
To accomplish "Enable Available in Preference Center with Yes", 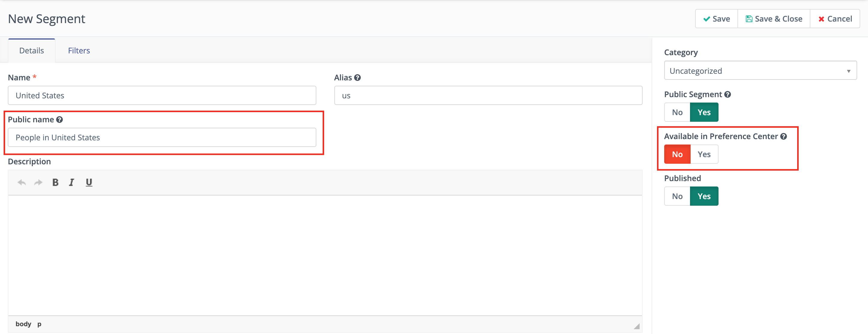I will click(x=704, y=154).
